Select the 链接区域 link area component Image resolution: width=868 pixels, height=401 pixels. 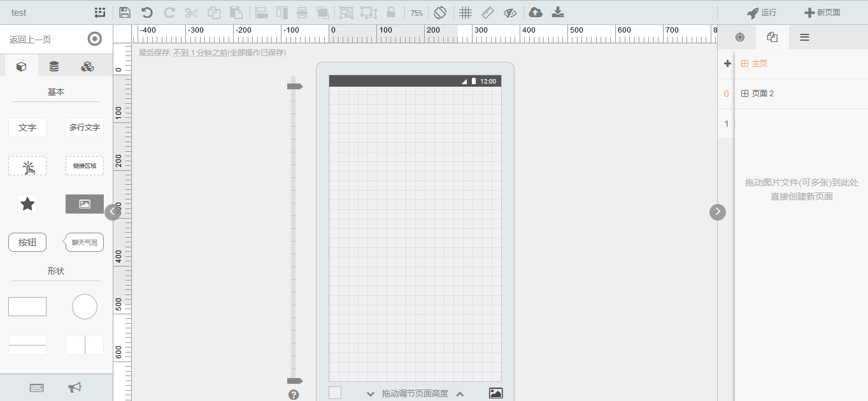[85, 166]
